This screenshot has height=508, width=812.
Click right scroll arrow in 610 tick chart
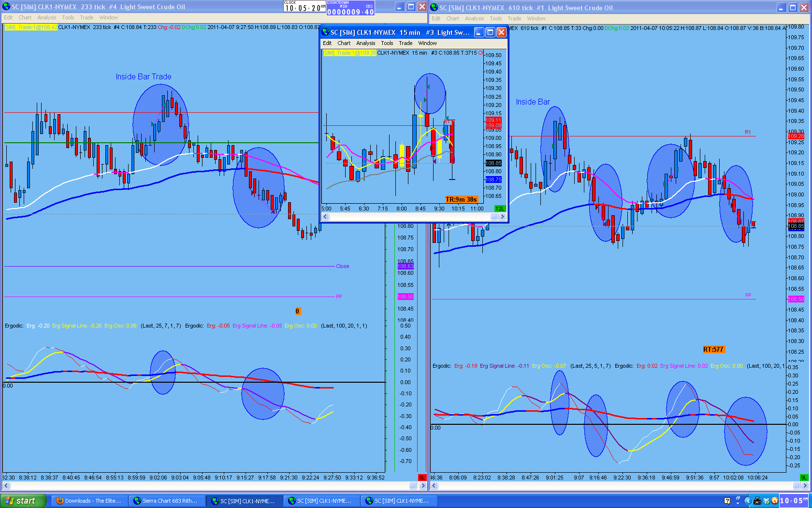tap(805, 485)
